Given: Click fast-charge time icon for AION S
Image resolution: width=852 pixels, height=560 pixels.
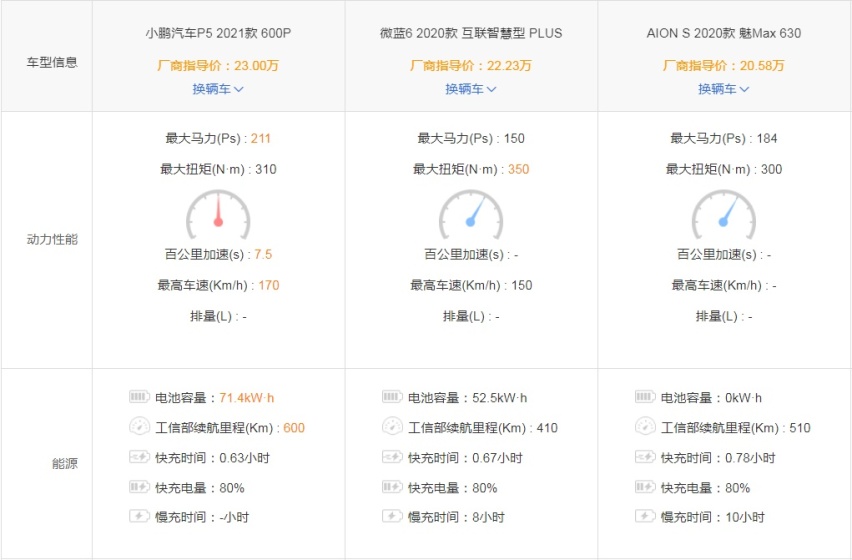Looking at the screenshot, I should pyautogui.click(x=645, y=457).
